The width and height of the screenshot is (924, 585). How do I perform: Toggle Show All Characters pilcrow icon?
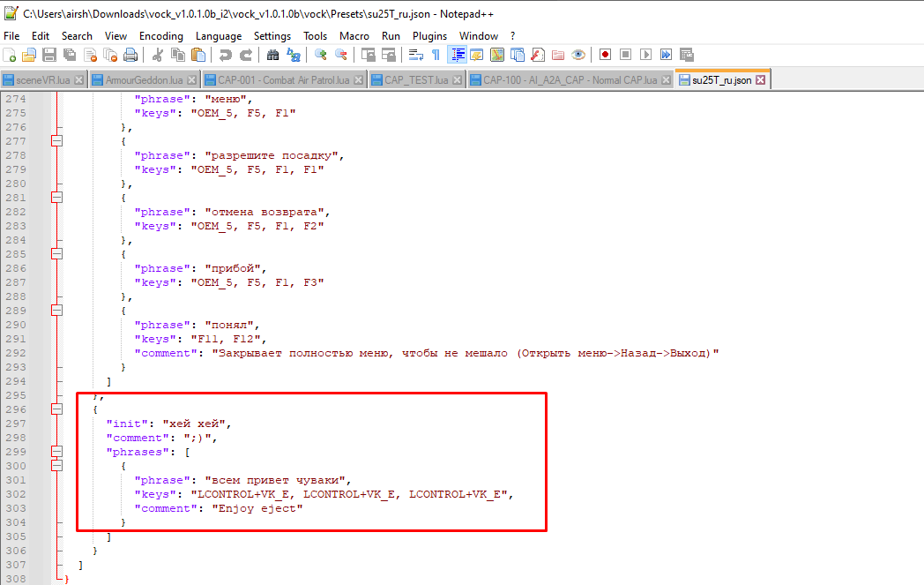tap(436, 55)
